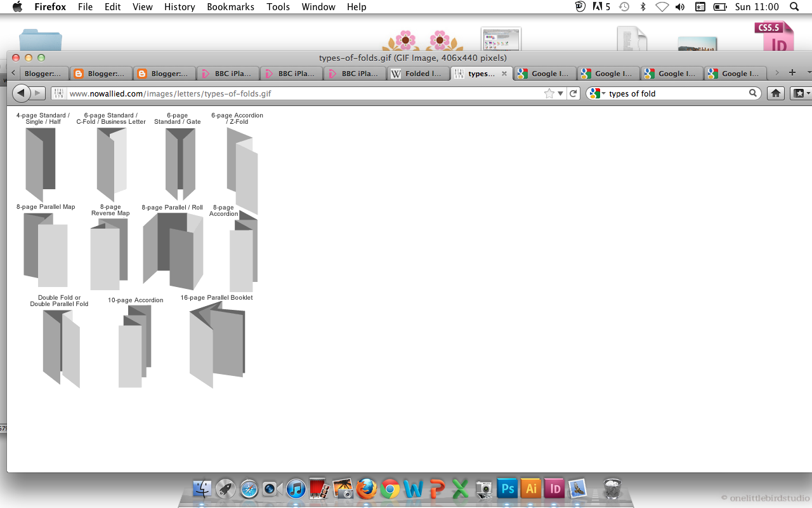Open the Trash from the Dock

612,489
